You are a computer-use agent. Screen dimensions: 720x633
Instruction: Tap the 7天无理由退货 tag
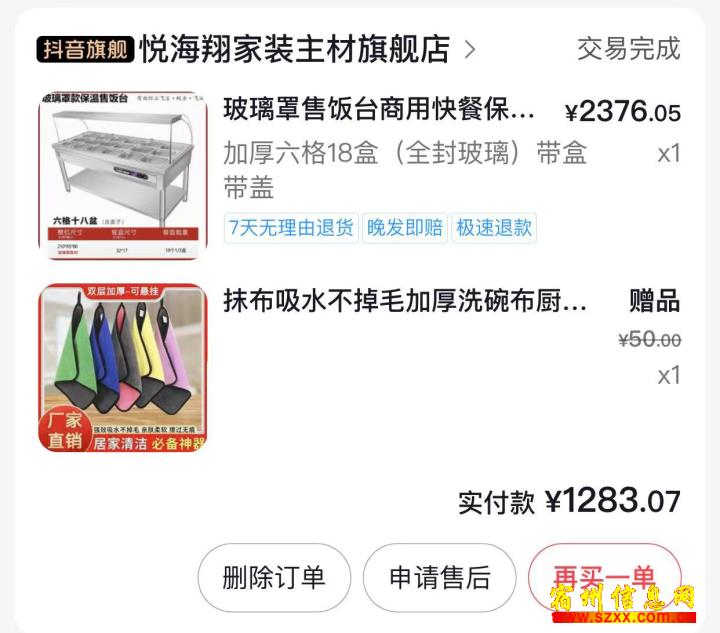291,228
